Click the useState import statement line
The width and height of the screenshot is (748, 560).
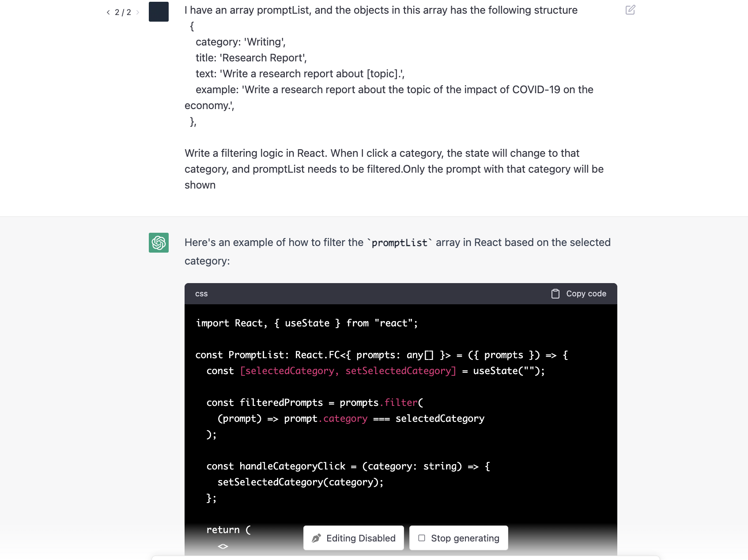pos(306,323)
